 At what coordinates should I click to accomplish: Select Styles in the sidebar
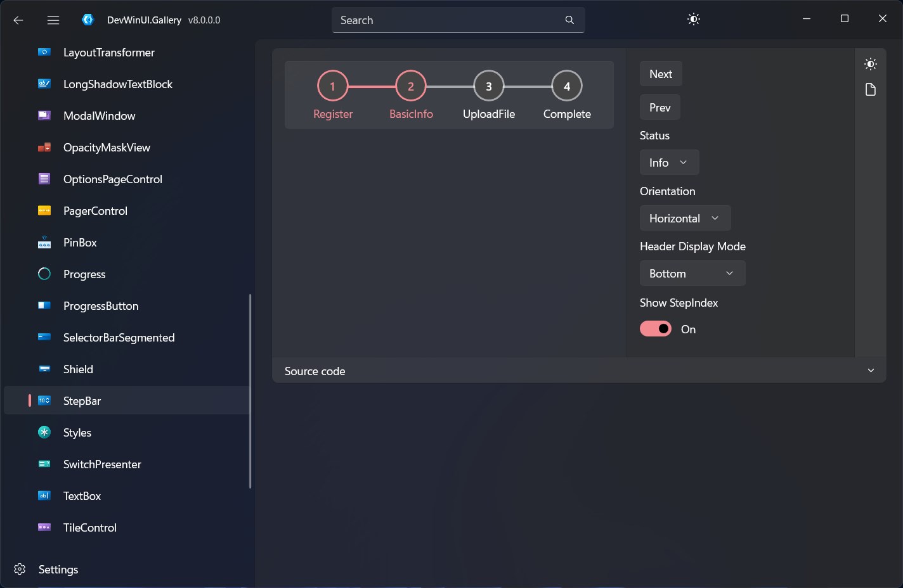click(x=127, y=433)
